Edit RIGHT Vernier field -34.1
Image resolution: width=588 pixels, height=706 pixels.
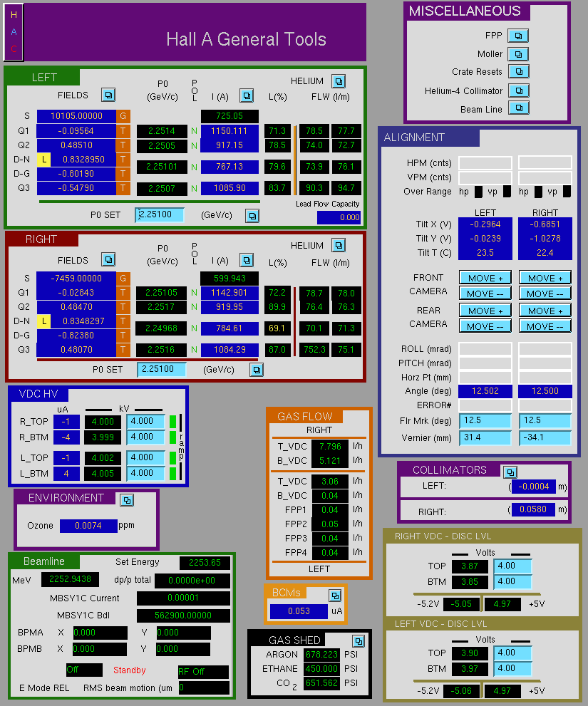click(545, 438)
